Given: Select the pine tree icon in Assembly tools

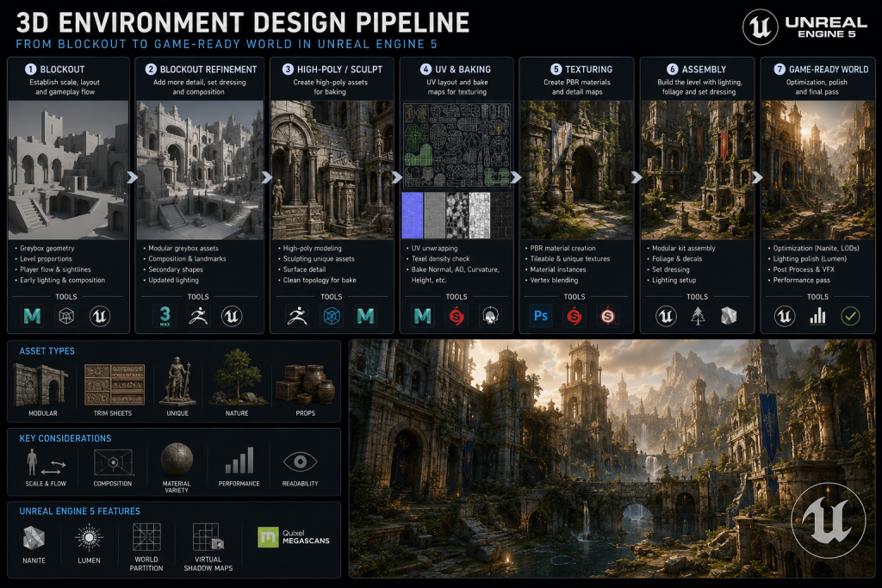Looking at the screenshot, I should pyautogui.click(x=698, y=316).
